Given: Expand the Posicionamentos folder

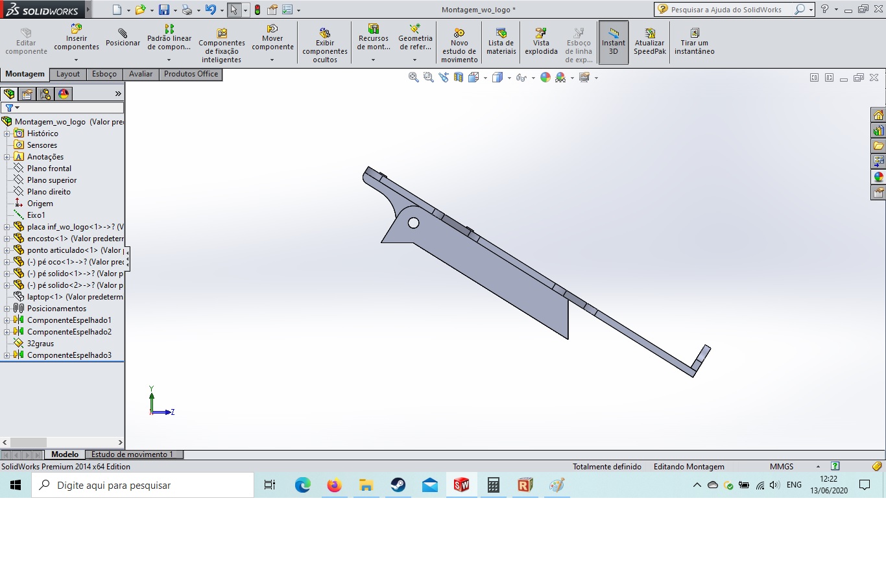Looking at the screenshot, I should click(6, 309).
